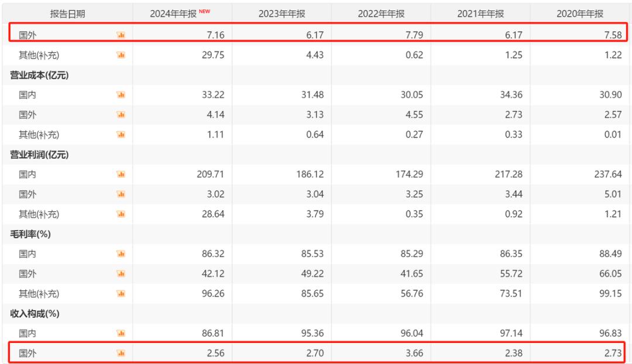Click chart icon for 国内 under 营业利润
Screen dimensions: 632x364
pyautogui.click(x=121, y=174)
